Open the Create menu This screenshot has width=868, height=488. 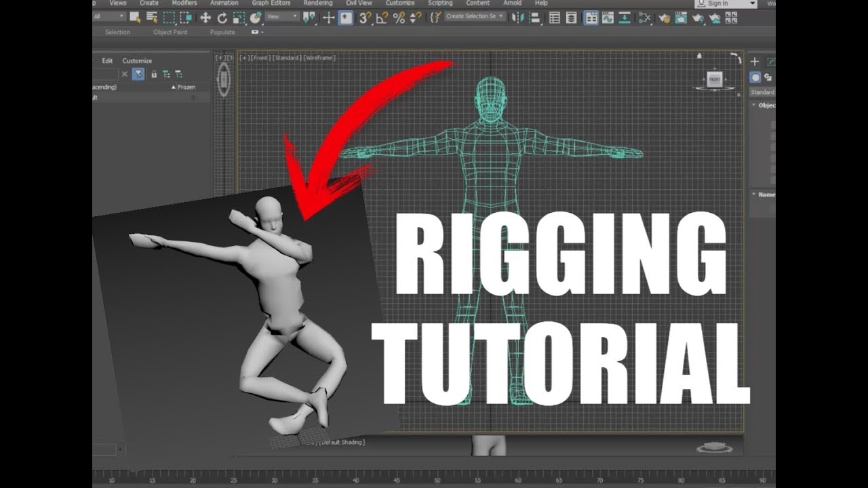pos(149,3)
